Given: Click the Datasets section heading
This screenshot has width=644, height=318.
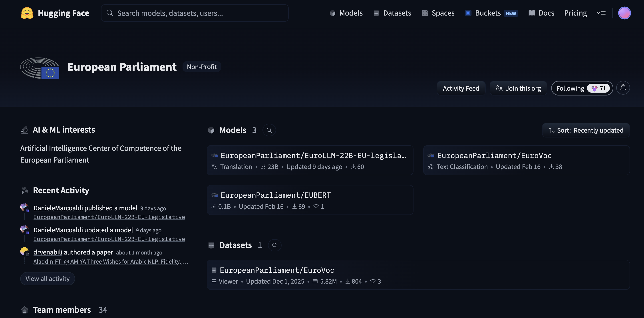Looking at the screenshot, I should point(235,245).
